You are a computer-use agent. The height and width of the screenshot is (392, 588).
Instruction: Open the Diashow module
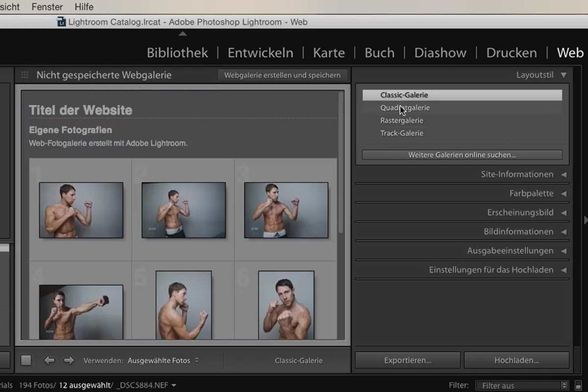441,53
